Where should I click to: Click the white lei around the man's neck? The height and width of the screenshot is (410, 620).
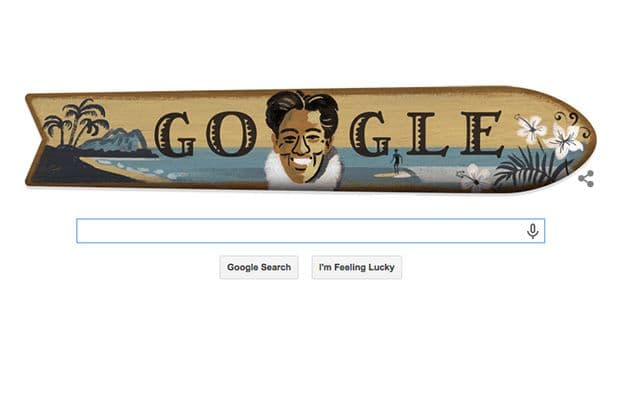tap(302, 172)
